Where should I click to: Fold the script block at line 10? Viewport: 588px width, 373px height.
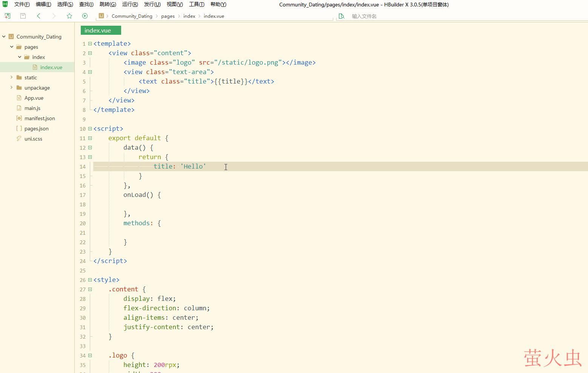pyautogui.click(x=90, y=128)
